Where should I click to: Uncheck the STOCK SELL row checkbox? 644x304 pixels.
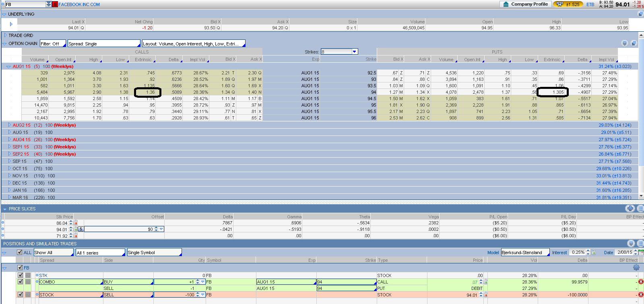[21, 295]
